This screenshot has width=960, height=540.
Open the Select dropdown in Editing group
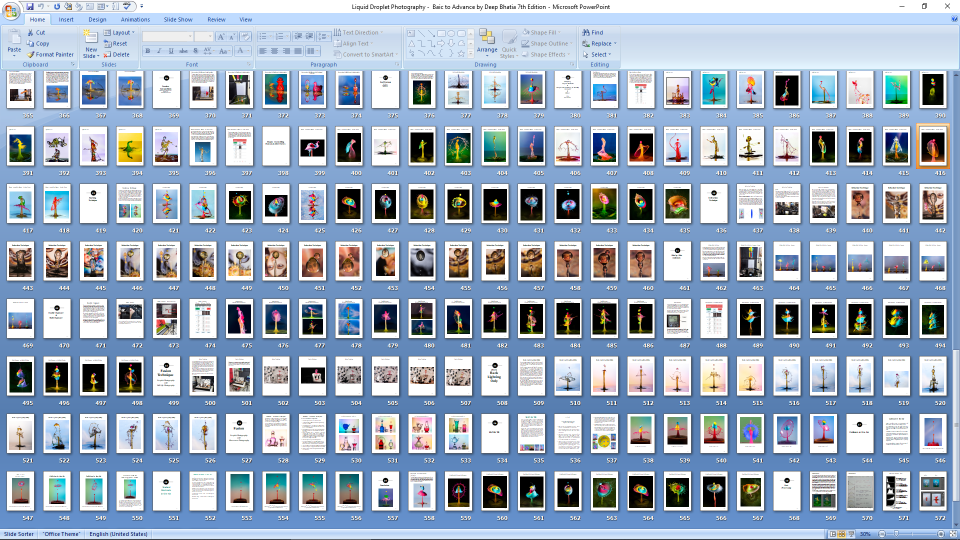point(599,55)
